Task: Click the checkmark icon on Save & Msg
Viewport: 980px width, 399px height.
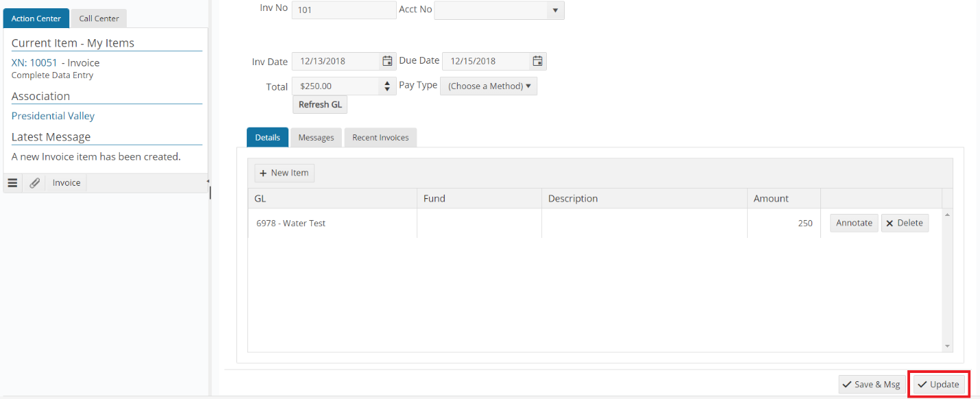Action: 848,384
